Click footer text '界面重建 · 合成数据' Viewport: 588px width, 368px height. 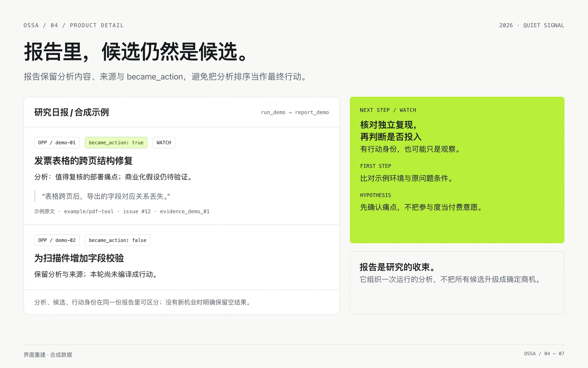click(48, 355)
